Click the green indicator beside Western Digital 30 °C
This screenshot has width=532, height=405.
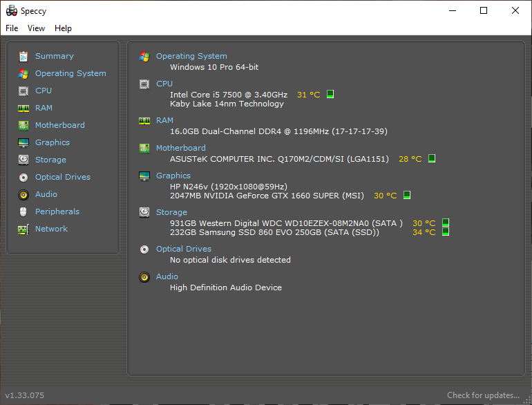[x=446, y=223]
